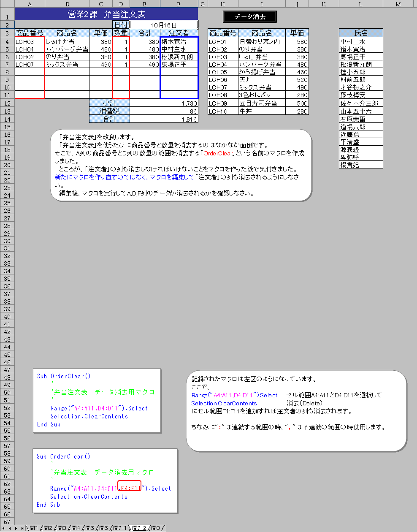
Task: Click 石原莞爾 in the name list
Action: click(361, 119)
